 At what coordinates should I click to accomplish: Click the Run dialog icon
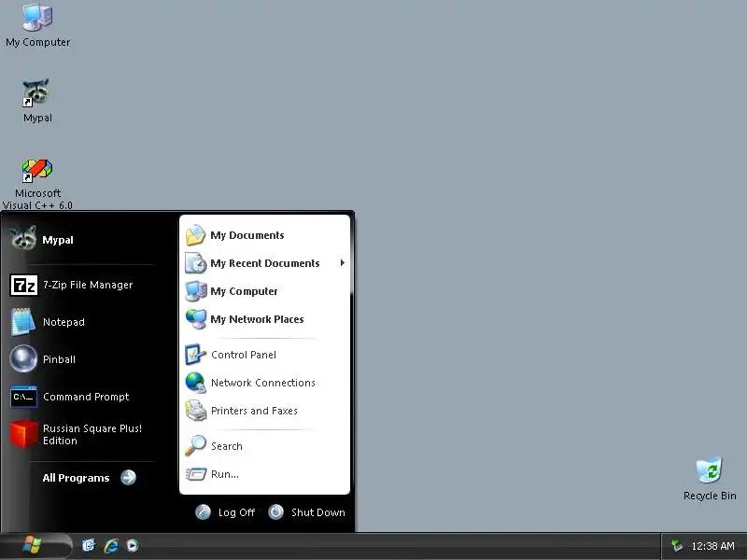tap(195, 474)
